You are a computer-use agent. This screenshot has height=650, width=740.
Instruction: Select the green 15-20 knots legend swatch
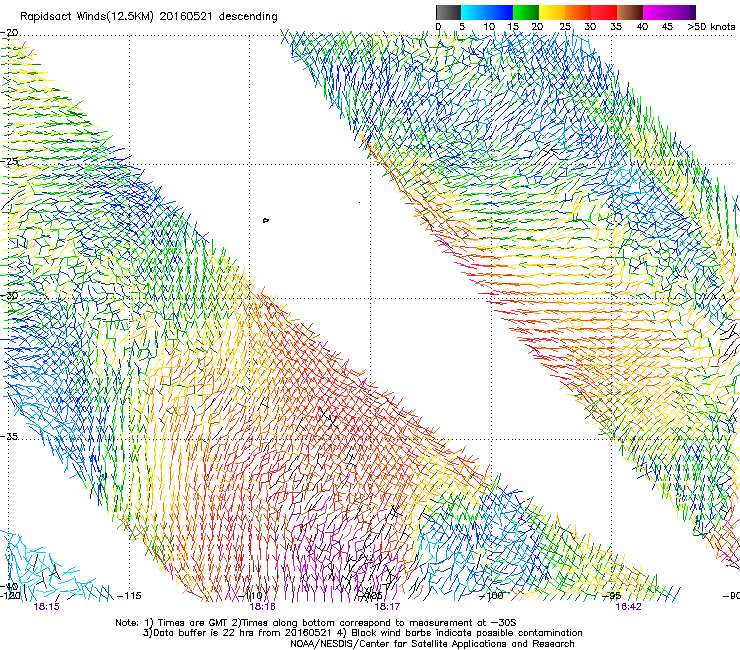[x=526, y=12]
